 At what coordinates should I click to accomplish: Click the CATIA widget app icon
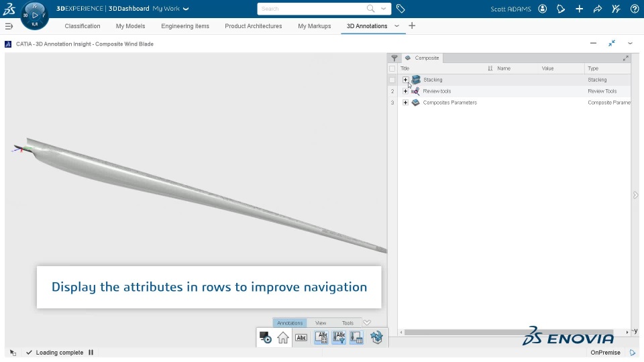(8, 44)
